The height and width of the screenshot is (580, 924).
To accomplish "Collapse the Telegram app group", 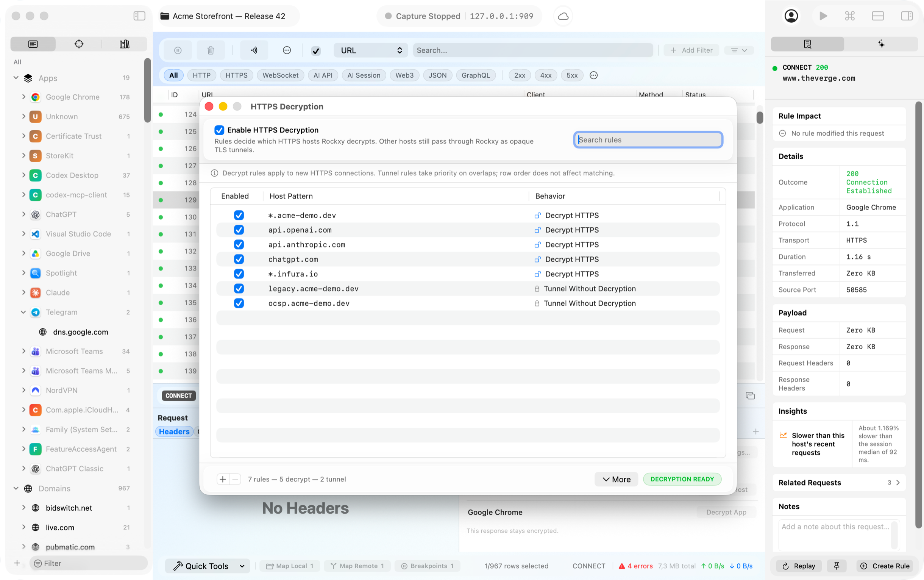I will coord(23,312).
